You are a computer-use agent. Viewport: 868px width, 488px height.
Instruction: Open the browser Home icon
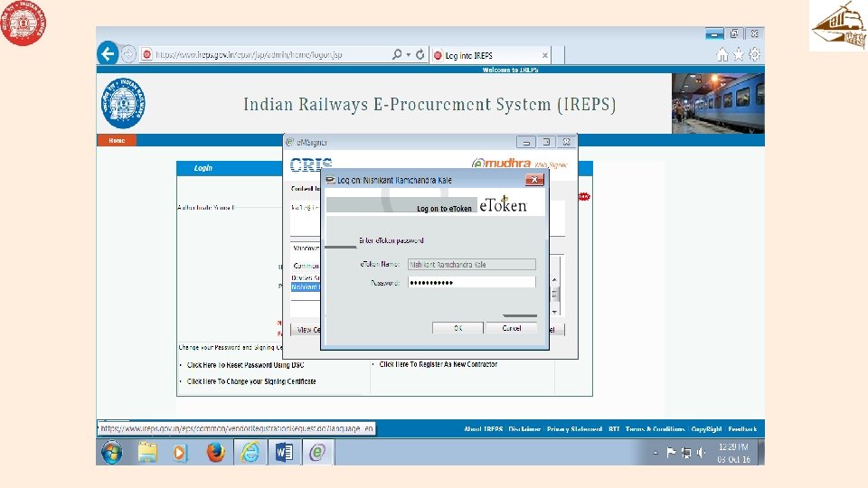point(722,54)
